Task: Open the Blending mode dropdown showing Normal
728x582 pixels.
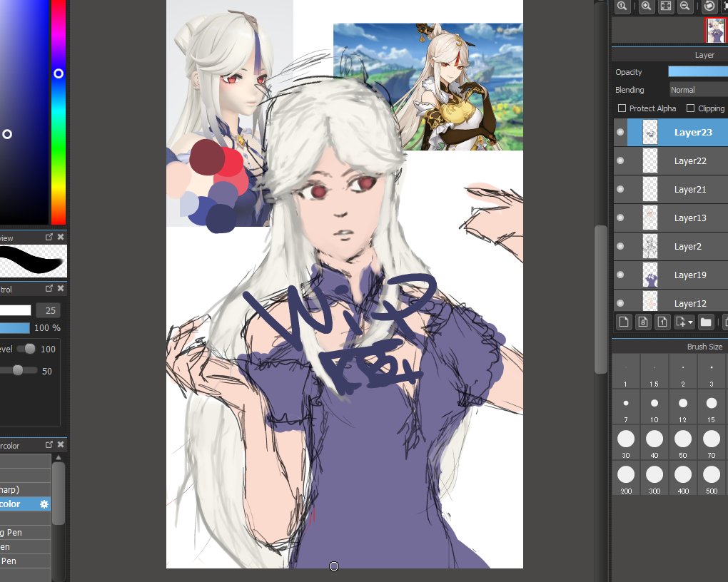Action: click(698, 90)
